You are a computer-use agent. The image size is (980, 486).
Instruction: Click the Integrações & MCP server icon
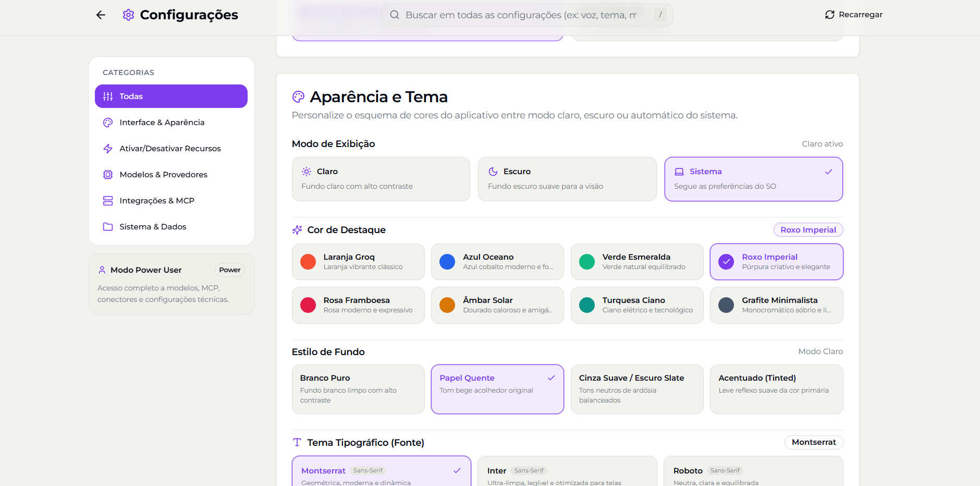pos(108,201)
